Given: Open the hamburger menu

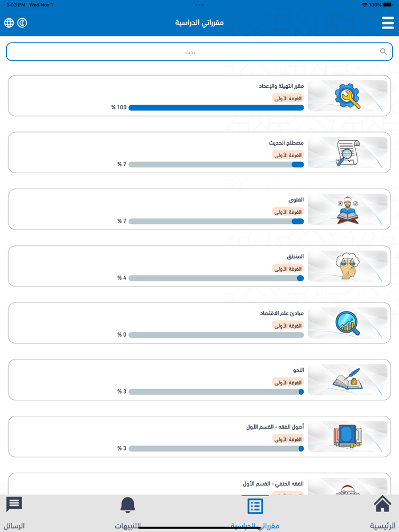Looking at the screenshot, I should pos(387,23).
